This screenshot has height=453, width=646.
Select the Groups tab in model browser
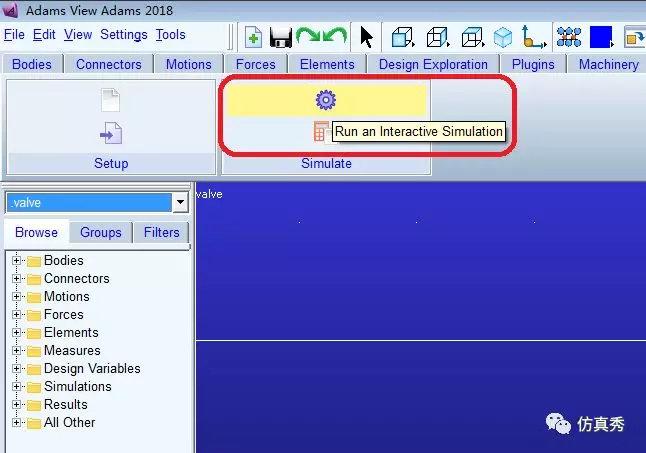click(x=101, y=232)
